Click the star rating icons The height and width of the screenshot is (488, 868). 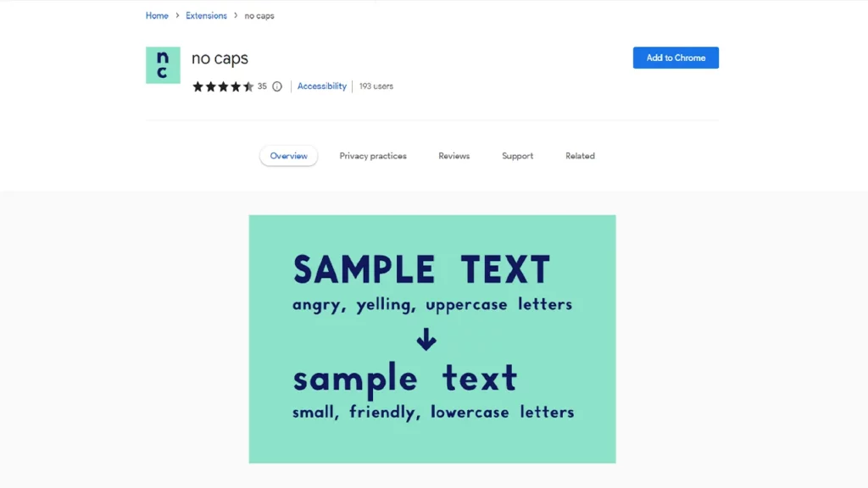[223, 86]
